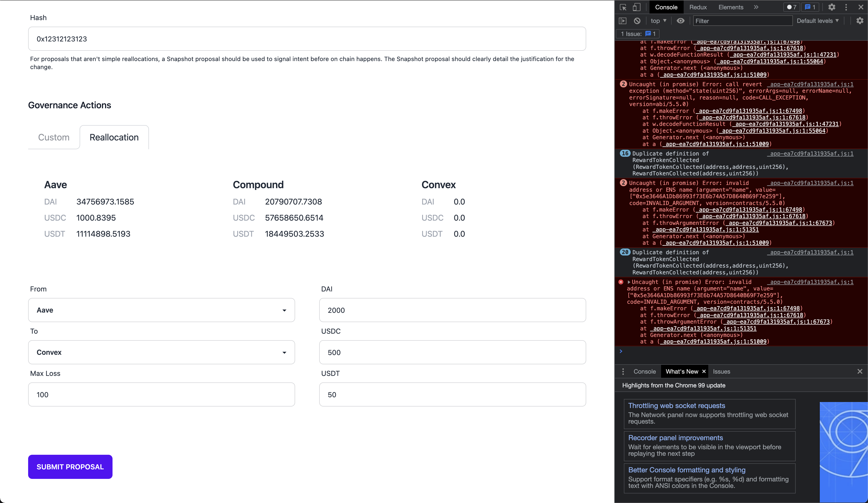Clear the console with the prohibit icon
Viewport: 868px width, 503px height.
pos(637,21)
